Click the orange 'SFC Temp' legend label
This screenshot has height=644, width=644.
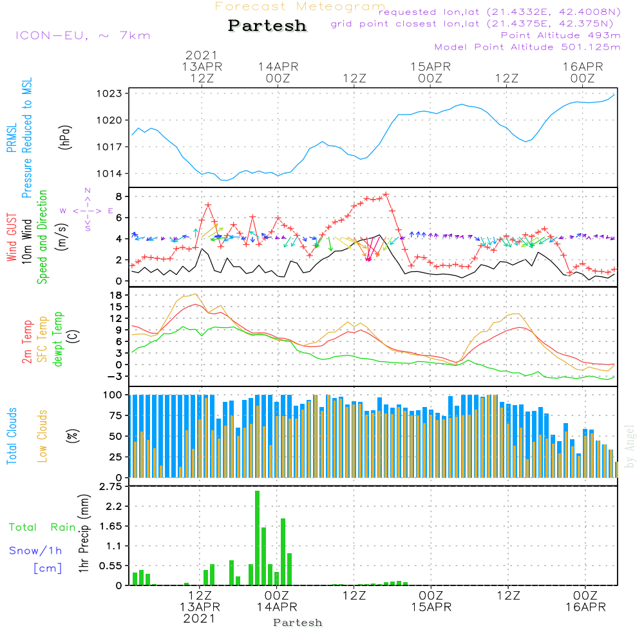(42, 339)
